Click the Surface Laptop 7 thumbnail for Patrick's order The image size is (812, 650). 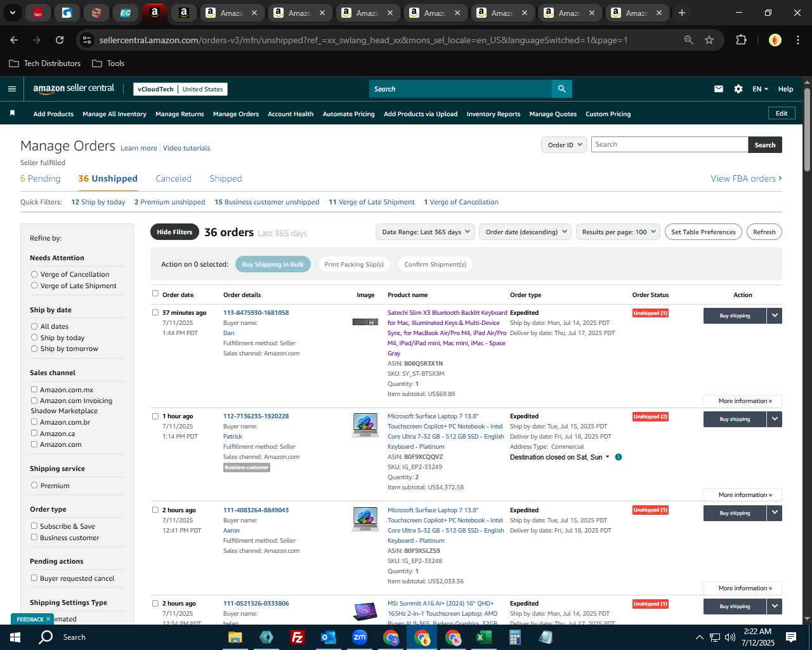365,425
